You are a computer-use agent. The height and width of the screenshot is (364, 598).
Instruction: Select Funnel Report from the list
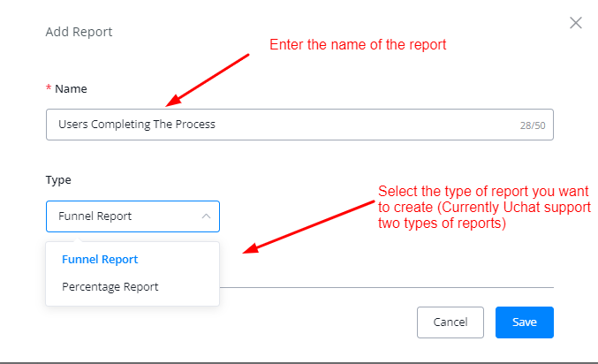tap(100, 260)
